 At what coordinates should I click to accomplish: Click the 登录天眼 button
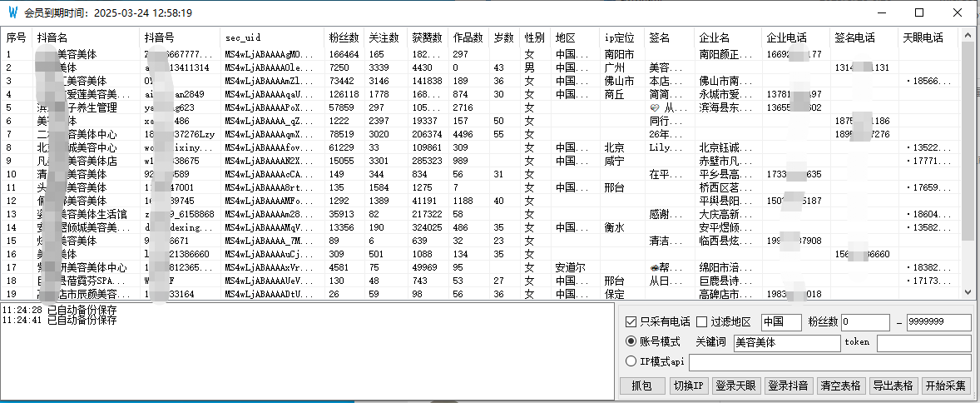[737, 386]
